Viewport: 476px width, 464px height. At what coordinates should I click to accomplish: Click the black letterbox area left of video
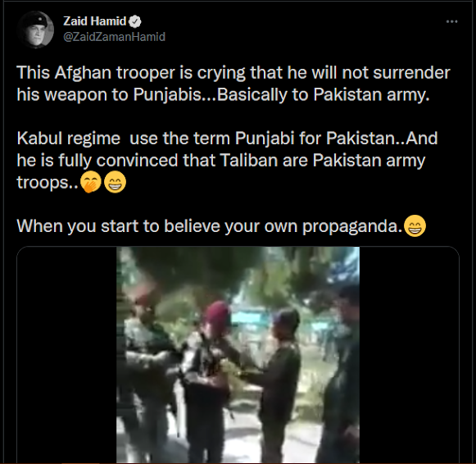pyautogui.click(x=67, y=355)
